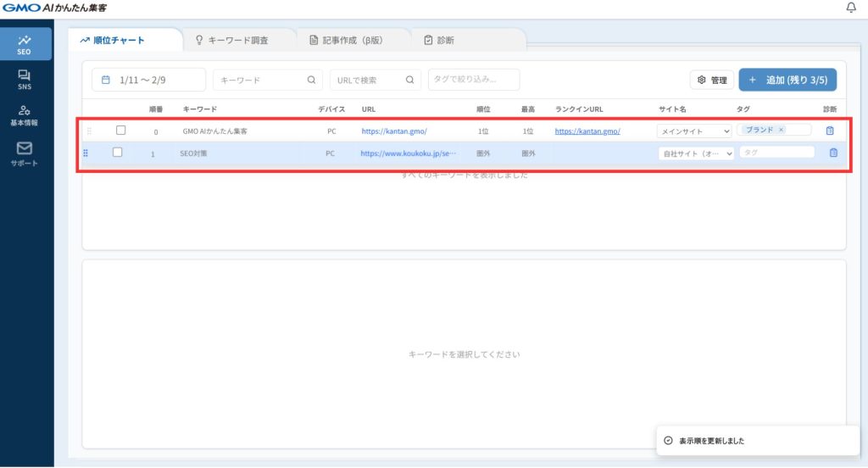The image size is (868, 468).
Task: Open diagnosis clipboard icon for SEO対策 row
Action: coord(833,153)
